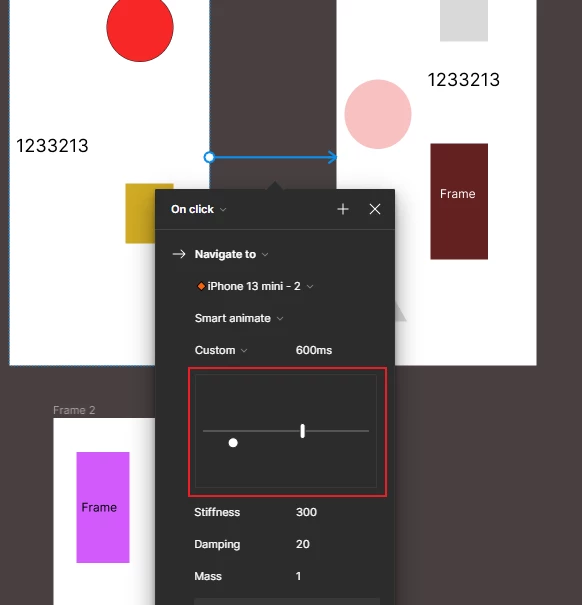Click the spring curve vertical handle
Screen dimensions: 582x605
(303, 431)
